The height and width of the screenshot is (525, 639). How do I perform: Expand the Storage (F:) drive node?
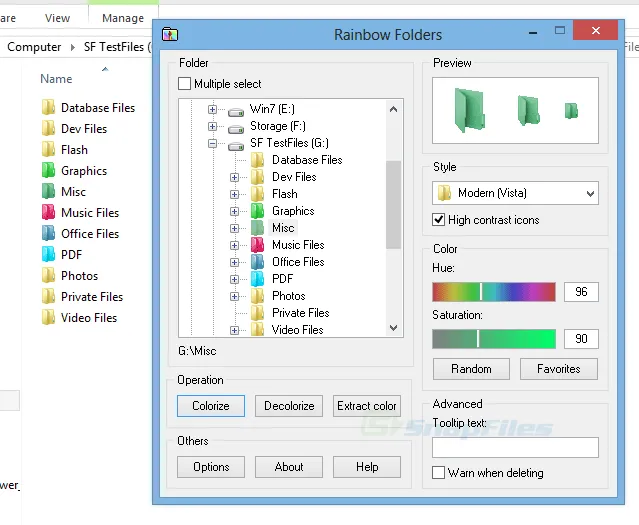[x=212, y=126]
